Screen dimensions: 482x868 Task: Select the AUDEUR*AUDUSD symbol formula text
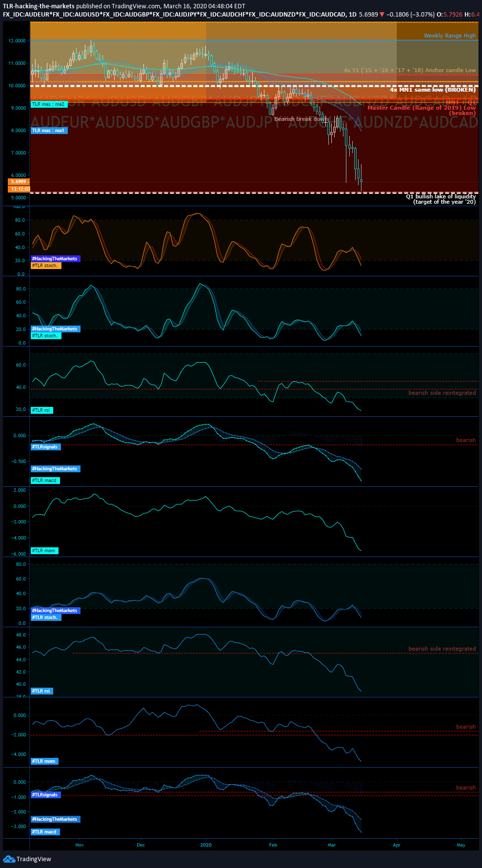tap(174, 14)
